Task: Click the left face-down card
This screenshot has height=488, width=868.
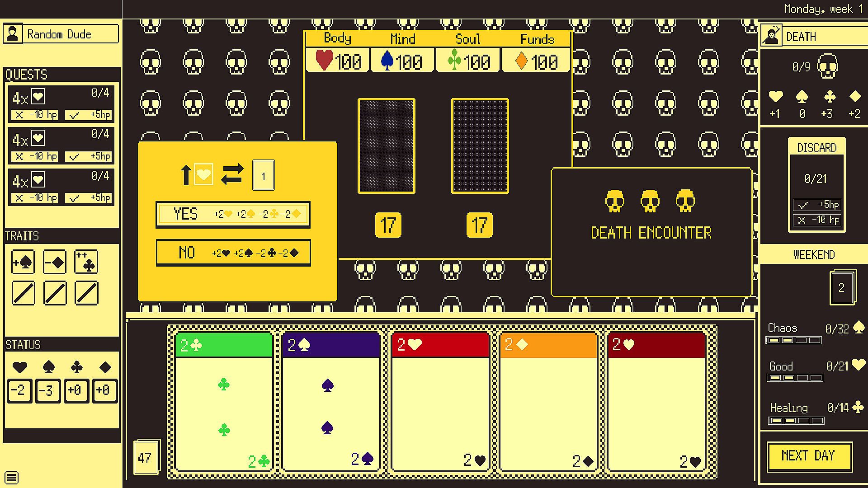Action: (387, 146)
